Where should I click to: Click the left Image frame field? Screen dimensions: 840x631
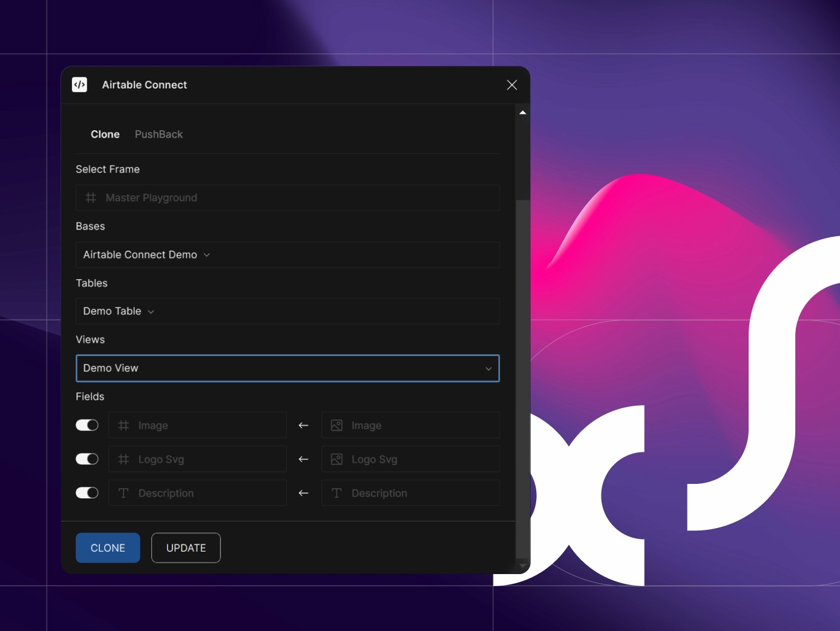[x=197, y=425]
